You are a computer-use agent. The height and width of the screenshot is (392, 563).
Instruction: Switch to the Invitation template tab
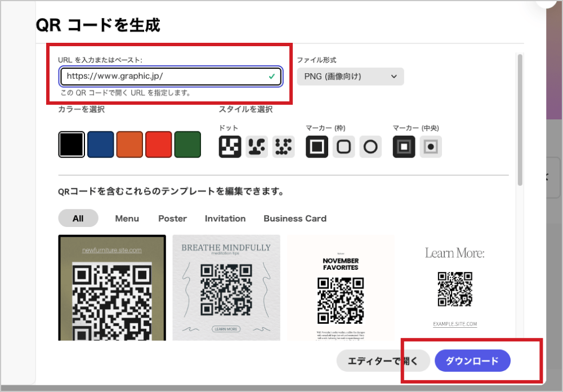click(x=225, y=219)
